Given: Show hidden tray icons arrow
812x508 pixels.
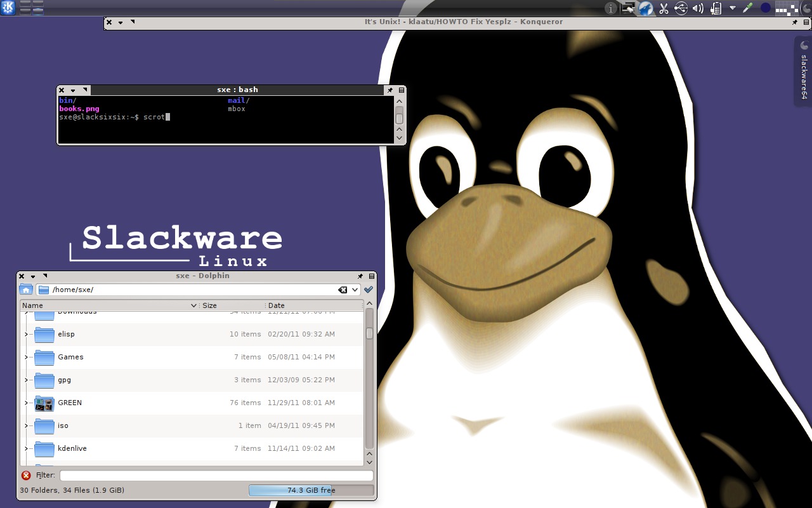Looking at the screenshot, I should [733, 8].
